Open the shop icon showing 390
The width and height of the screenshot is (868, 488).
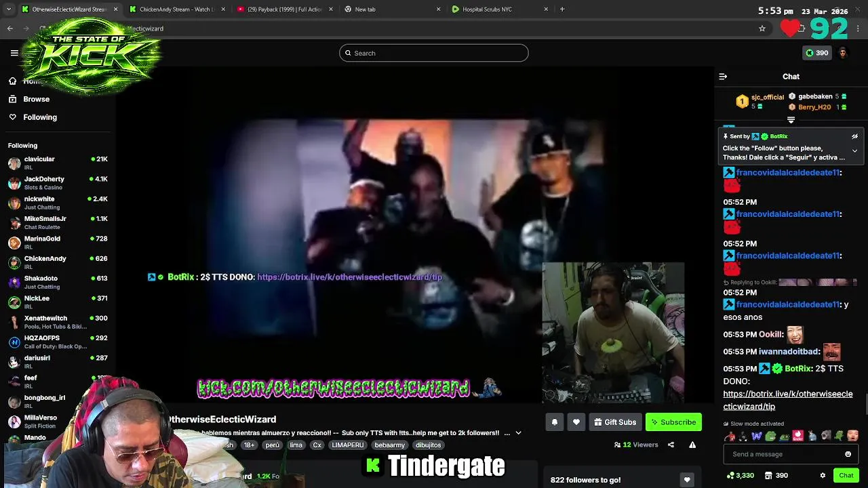tap(776, 476)
